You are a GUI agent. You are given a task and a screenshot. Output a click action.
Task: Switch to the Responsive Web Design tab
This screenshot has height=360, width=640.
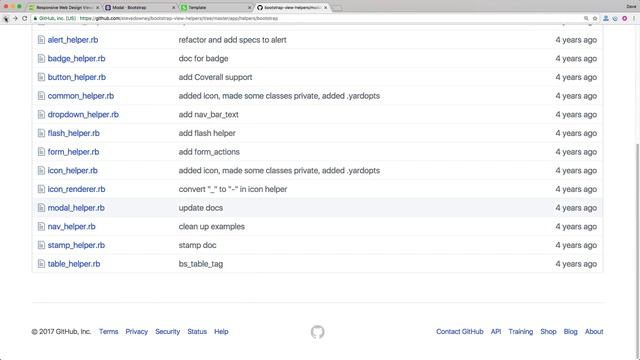click(x=64, y=7)
